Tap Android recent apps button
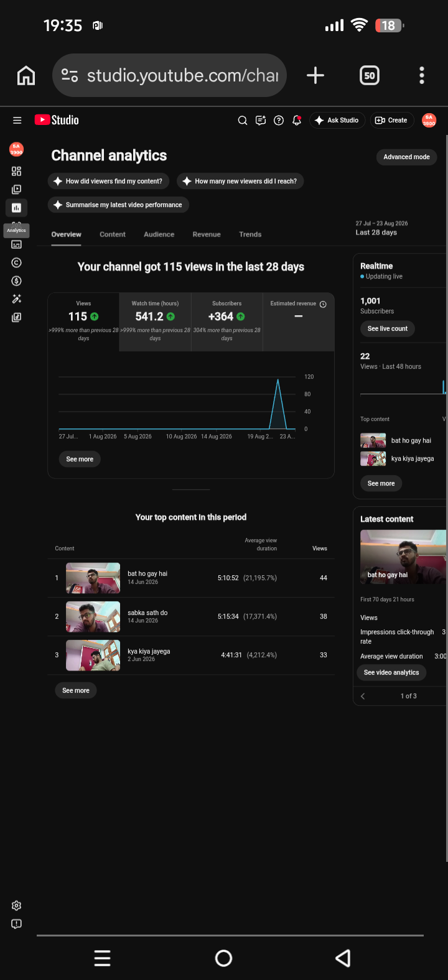Image resolution: width=448 pixels, height=980 pixels. [103, 958]
